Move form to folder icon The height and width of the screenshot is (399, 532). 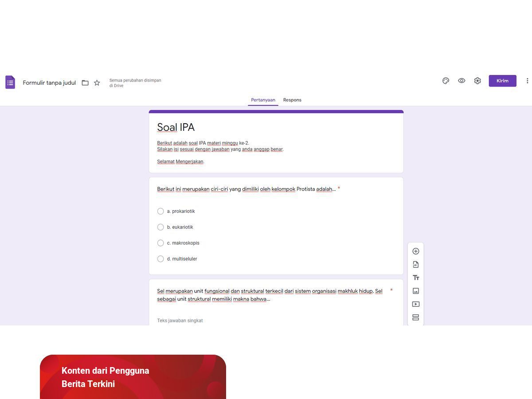point(85,83)
